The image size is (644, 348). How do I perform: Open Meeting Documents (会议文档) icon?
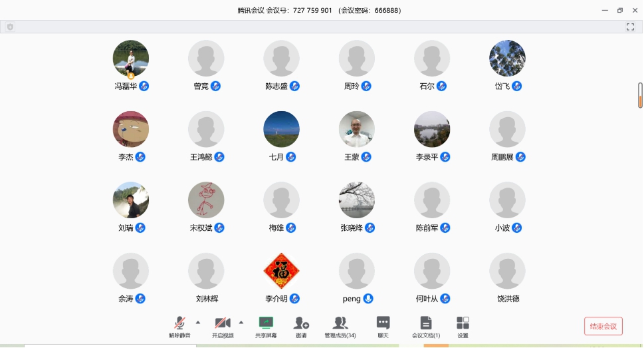click(x=426, y=323)
